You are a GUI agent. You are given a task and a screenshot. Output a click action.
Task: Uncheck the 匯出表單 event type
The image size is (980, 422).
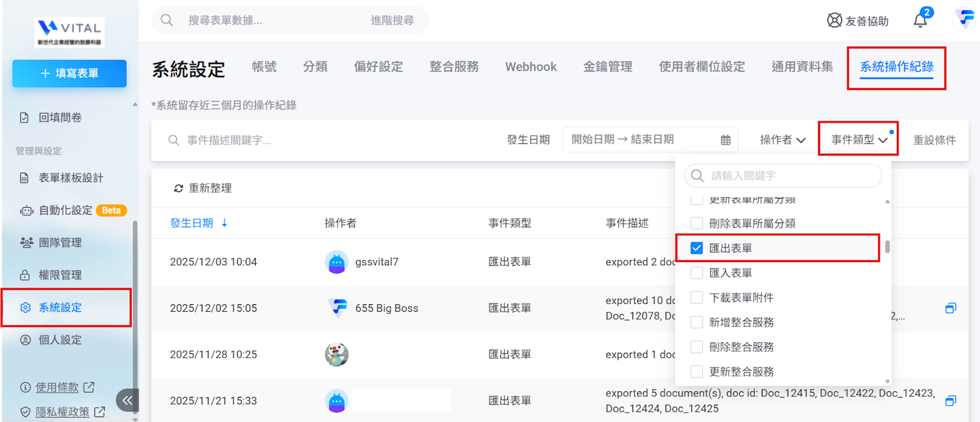696,248
